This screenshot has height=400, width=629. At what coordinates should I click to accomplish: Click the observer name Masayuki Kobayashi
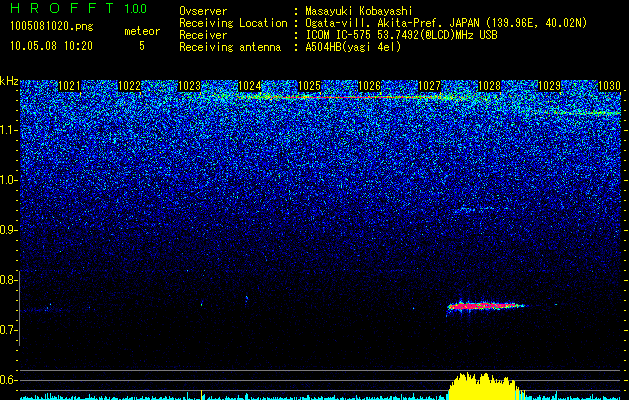(359, 11)
